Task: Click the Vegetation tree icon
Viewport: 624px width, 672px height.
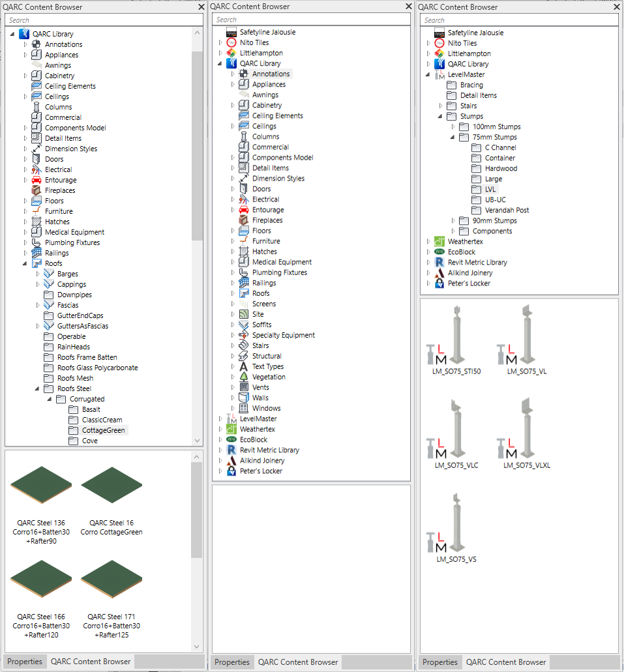Action: tap(243, 377)
